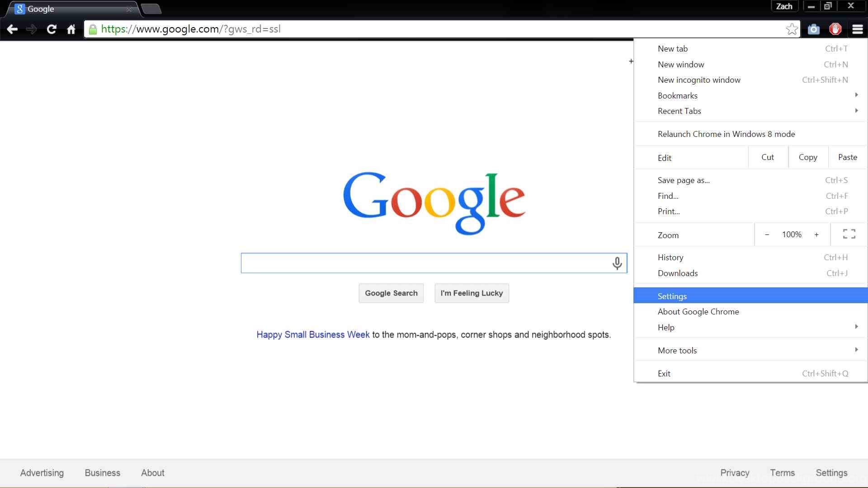Click the Chrome menu (hamburger) icon

coord(857,29)
